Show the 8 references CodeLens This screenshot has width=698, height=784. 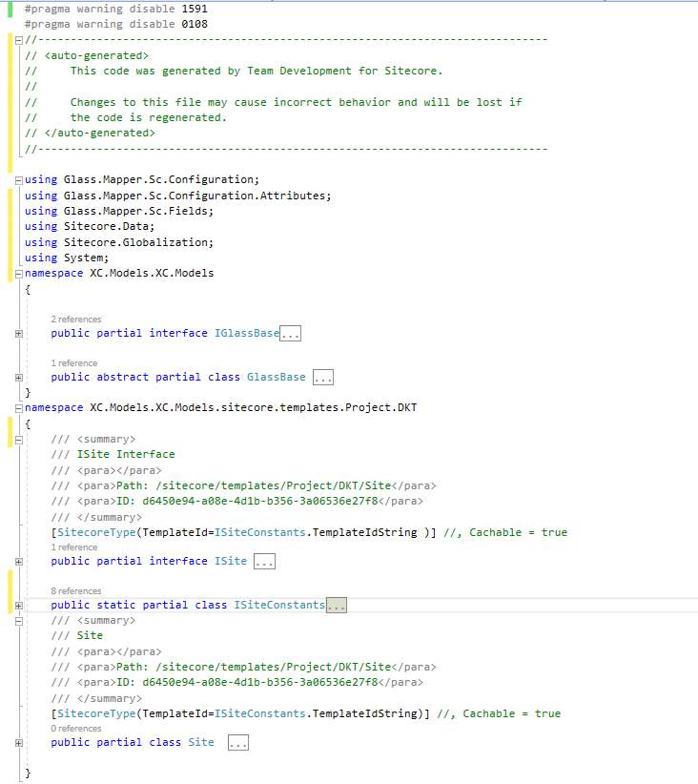pyautogui.click(x=76, y=591)
